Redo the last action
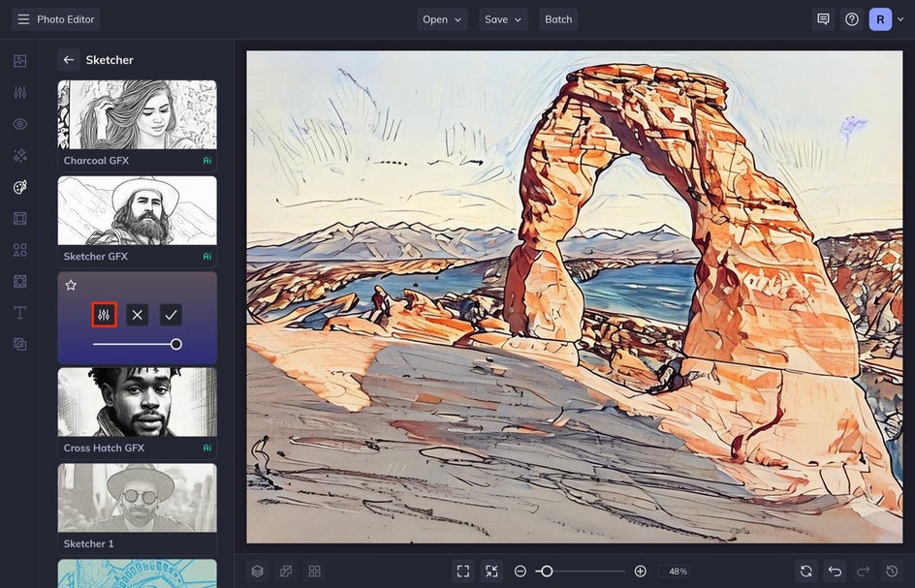This screenshot has height=588, width=915. click(x=863, y=572)
